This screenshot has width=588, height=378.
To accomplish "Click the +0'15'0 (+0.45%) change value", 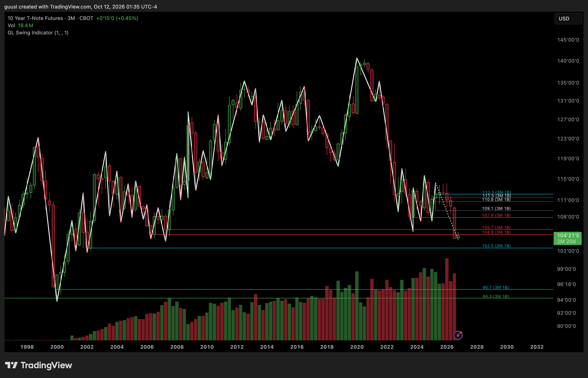I will tap(117, 18).
